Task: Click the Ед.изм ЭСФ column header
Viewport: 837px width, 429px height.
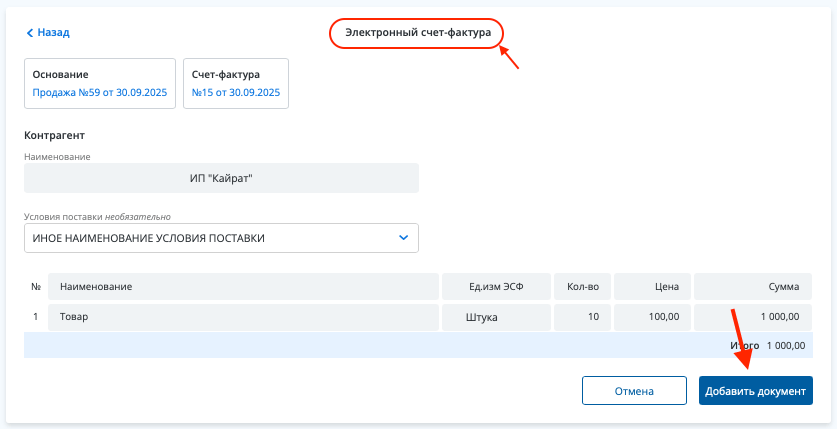Action: pyautogui.click(x=496, y=287)
